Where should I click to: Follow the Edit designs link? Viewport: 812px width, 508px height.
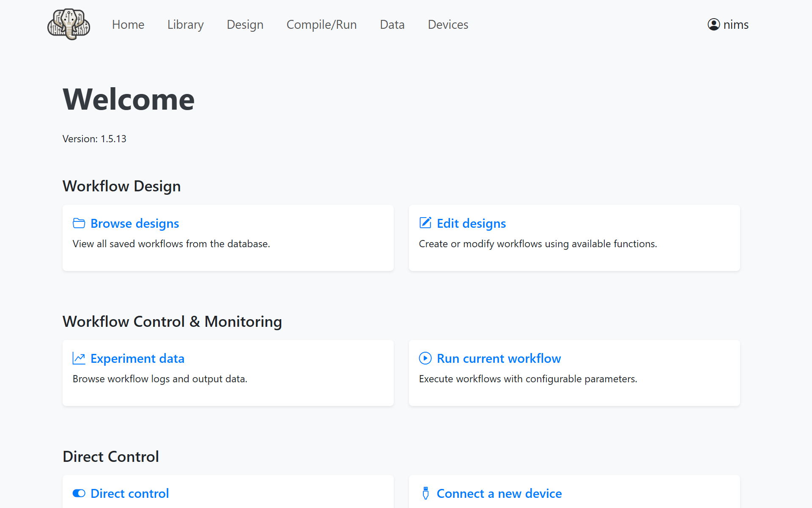tap(471, 223)
